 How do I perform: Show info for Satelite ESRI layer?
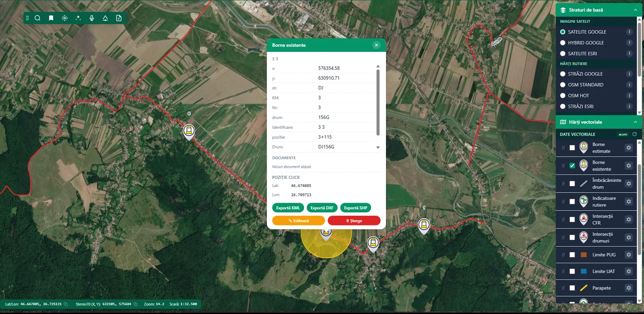click(629, 53)
